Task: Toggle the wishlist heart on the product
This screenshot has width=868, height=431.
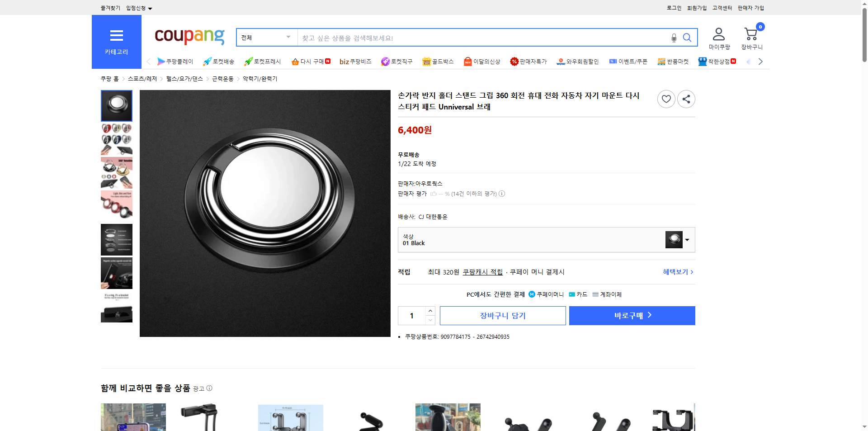Action: (666, 99)
